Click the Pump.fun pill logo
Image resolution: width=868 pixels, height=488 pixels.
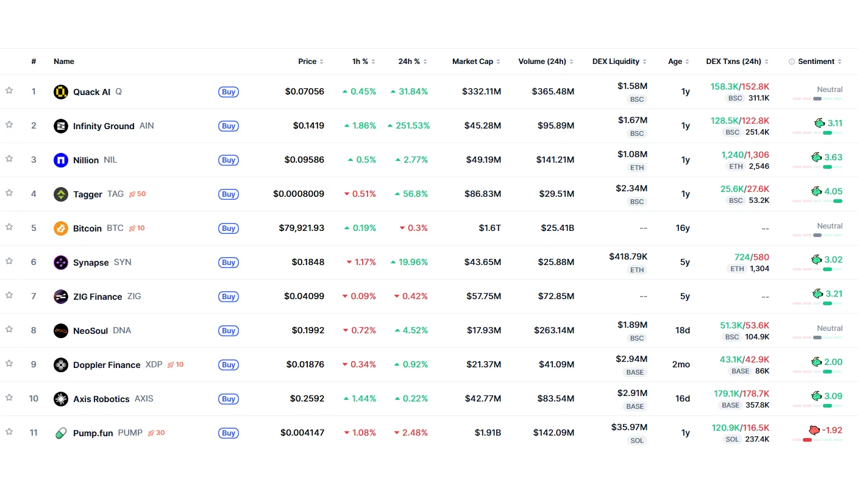point(60,433)
